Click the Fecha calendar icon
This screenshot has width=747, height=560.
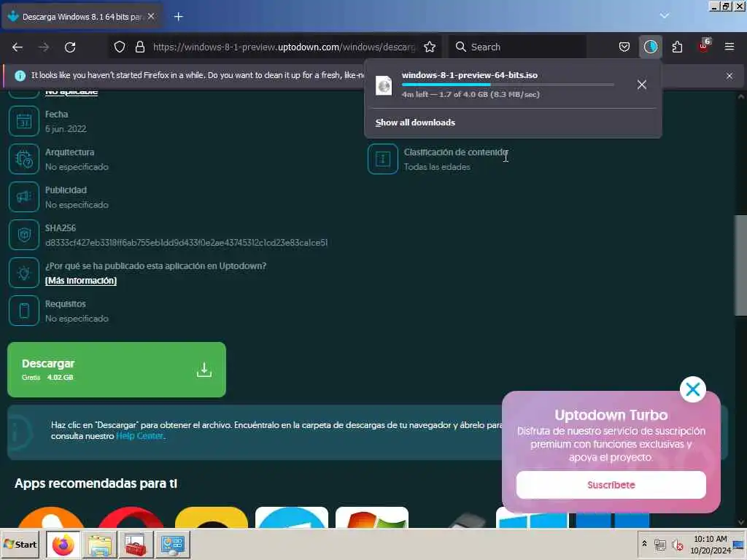coord(24,121)
